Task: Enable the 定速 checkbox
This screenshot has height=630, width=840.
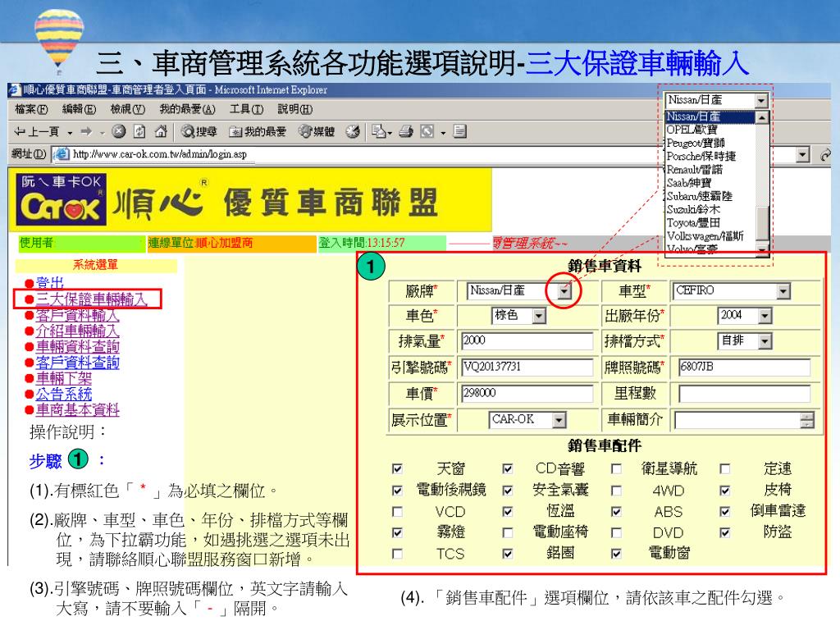Action: pyautogui.click(x=725, y=469)
